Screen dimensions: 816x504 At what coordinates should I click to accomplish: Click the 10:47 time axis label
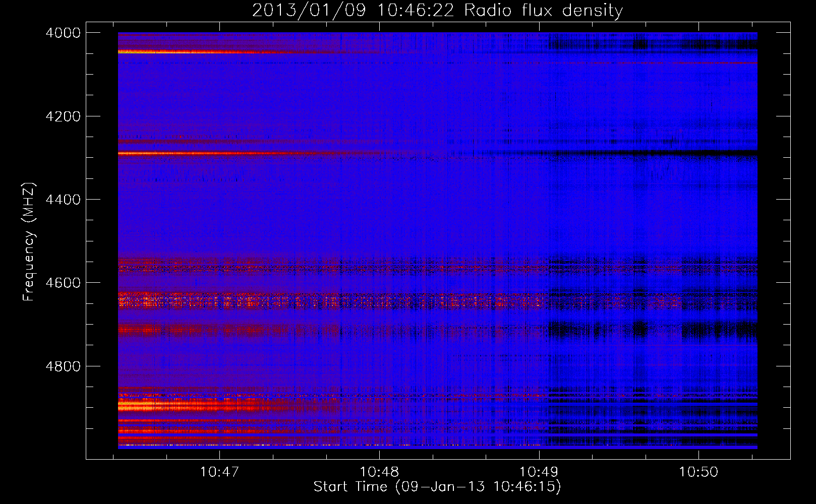point(219,472)
